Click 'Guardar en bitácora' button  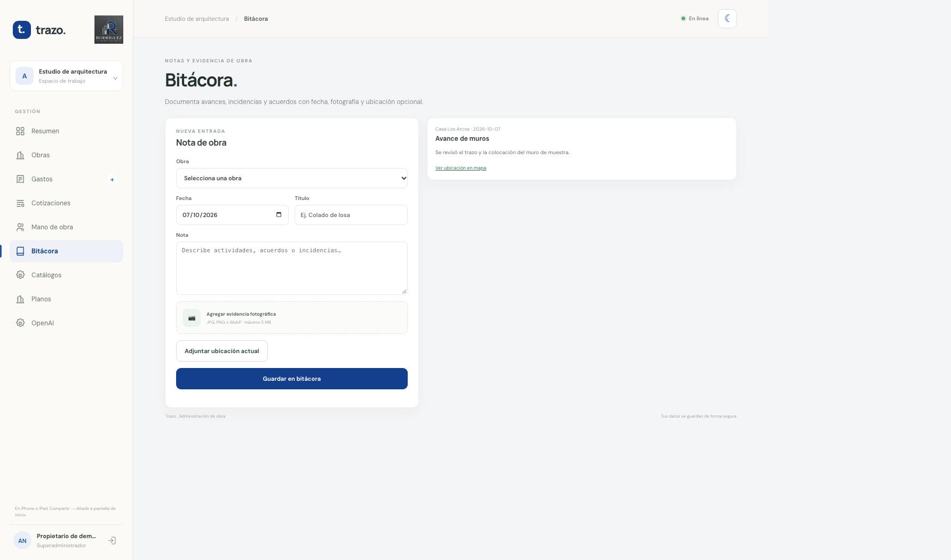[x=292, y=379]
